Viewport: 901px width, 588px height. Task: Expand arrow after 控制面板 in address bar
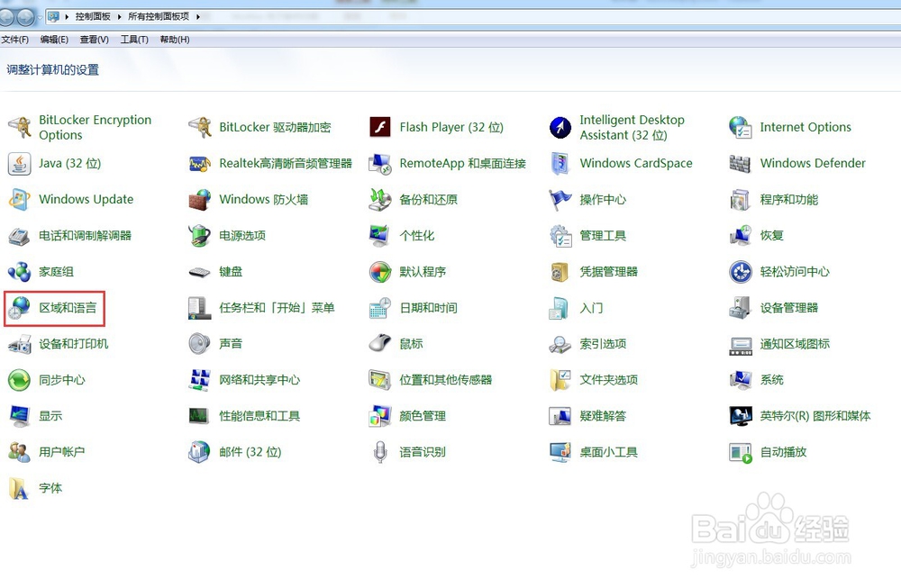click(120, 16)
